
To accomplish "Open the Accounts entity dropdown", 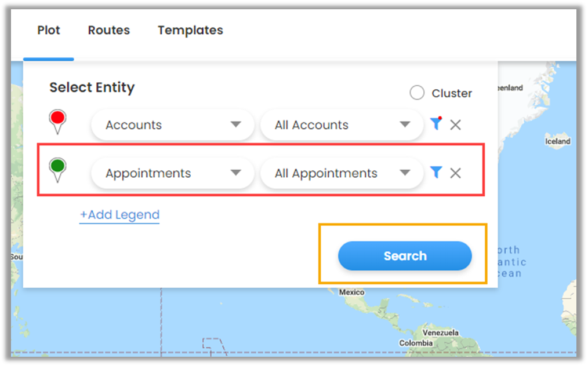I will click(172, 125).
